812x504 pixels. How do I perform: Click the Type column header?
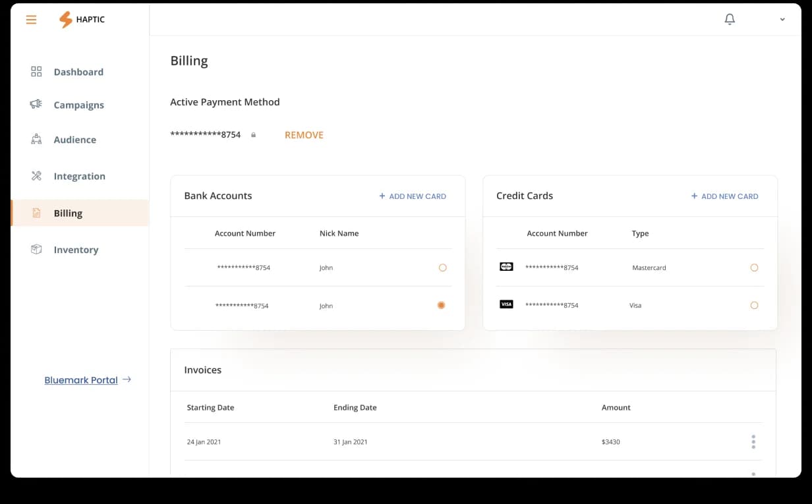tap(640, 233)
